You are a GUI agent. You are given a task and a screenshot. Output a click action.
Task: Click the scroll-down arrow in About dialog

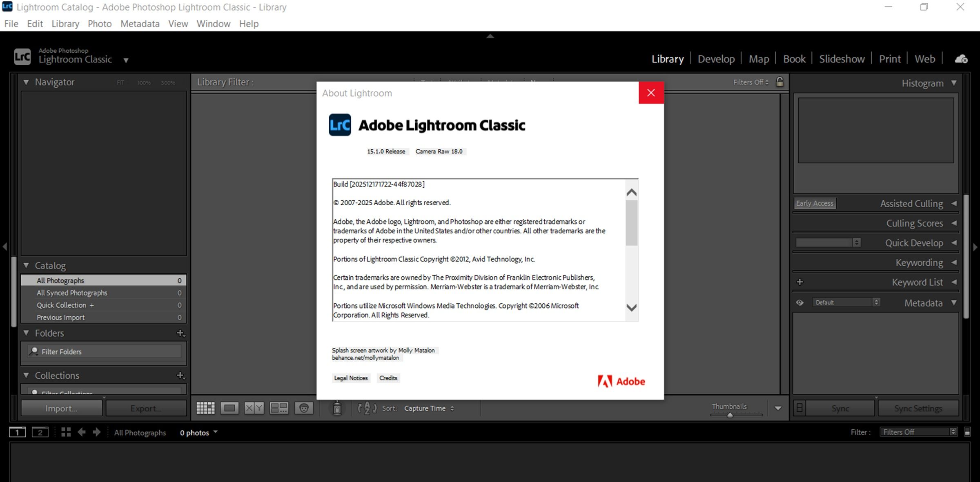pos(630,308)
